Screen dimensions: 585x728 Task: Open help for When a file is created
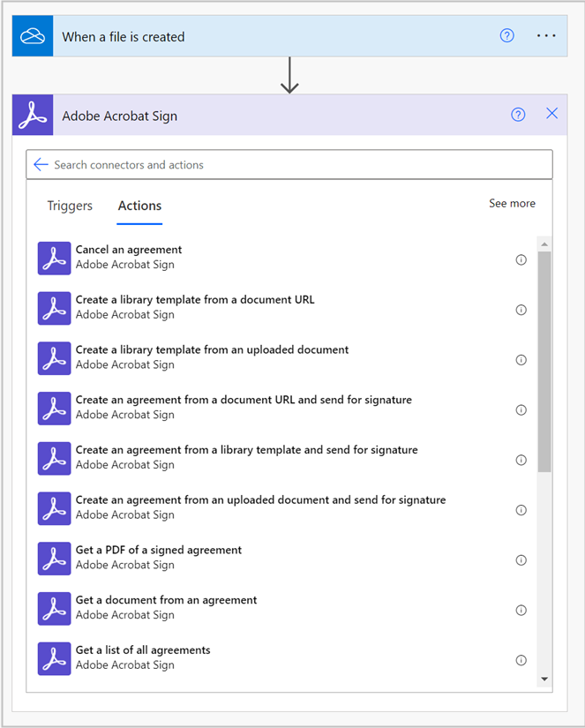(507, 35)
